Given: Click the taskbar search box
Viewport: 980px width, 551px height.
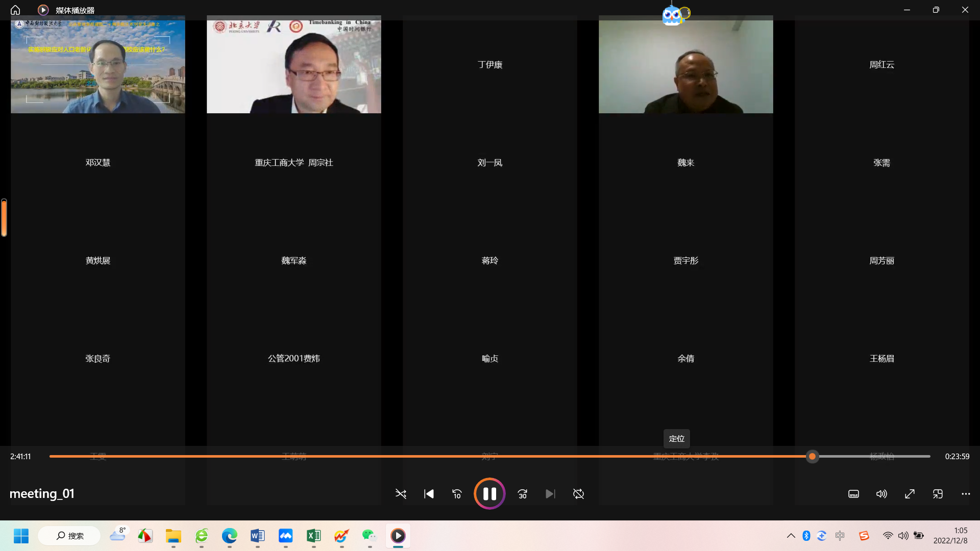Looking at the screenshot, I should click(x=70, y=536).
